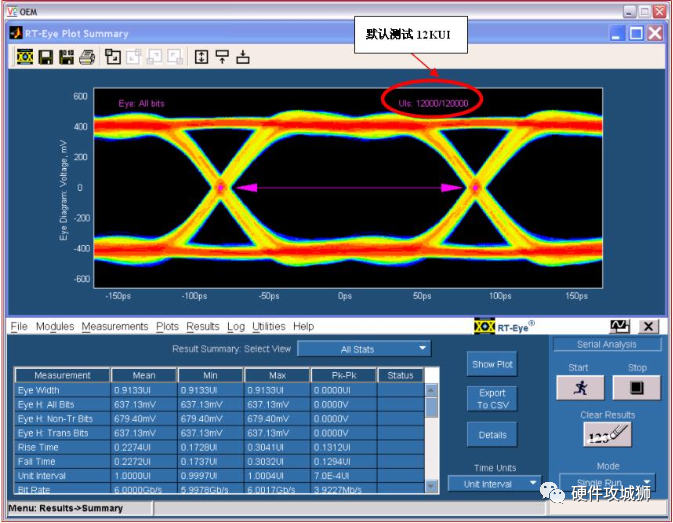
Task: Open the Measurements menu
Action: click(x=114, y=327)
